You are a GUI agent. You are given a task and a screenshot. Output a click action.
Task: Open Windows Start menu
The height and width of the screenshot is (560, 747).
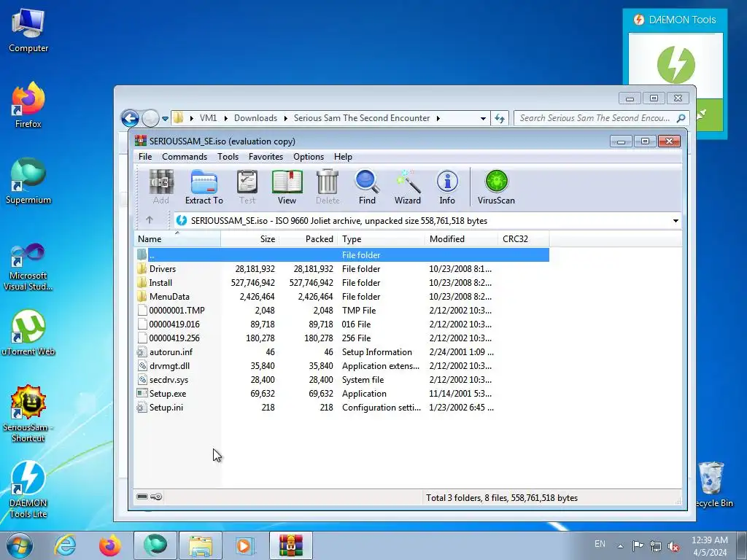(20, 545)
